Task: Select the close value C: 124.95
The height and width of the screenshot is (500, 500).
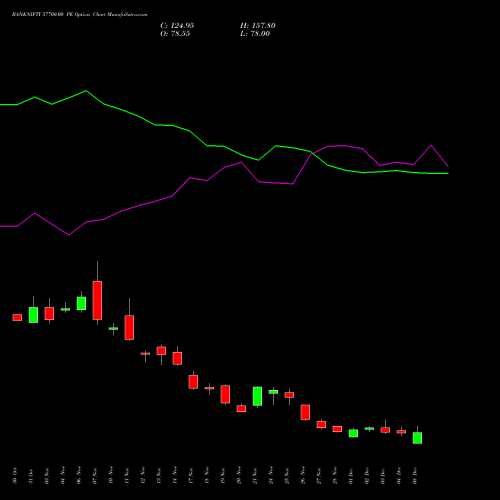Action: 177,26
